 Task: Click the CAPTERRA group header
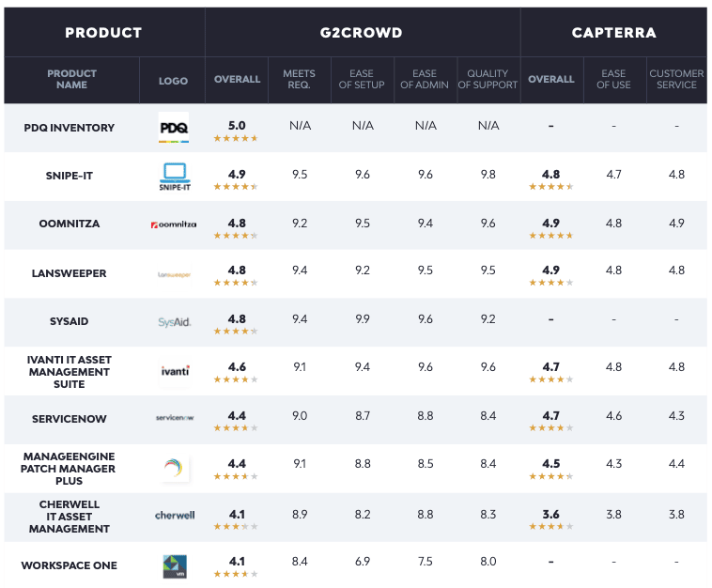click(614, 33)
